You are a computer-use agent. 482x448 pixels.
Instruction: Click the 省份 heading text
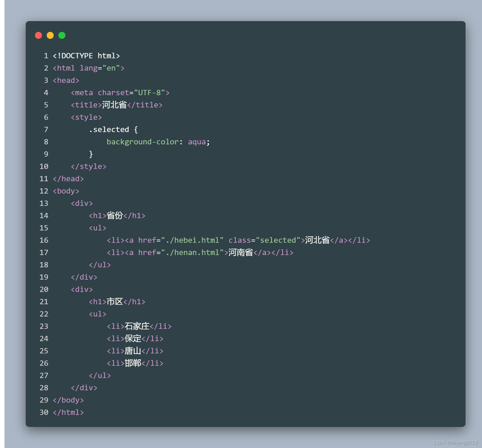click(115, 216)
